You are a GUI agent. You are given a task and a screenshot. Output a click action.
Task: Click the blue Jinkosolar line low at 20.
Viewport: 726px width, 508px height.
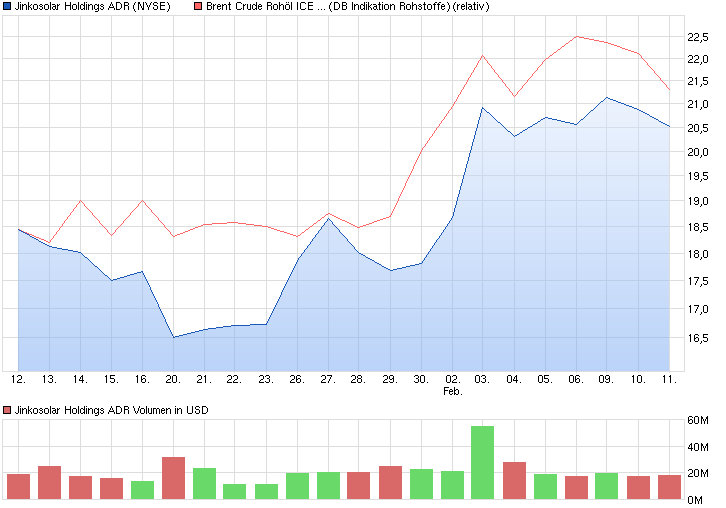[x=174, y=337]
